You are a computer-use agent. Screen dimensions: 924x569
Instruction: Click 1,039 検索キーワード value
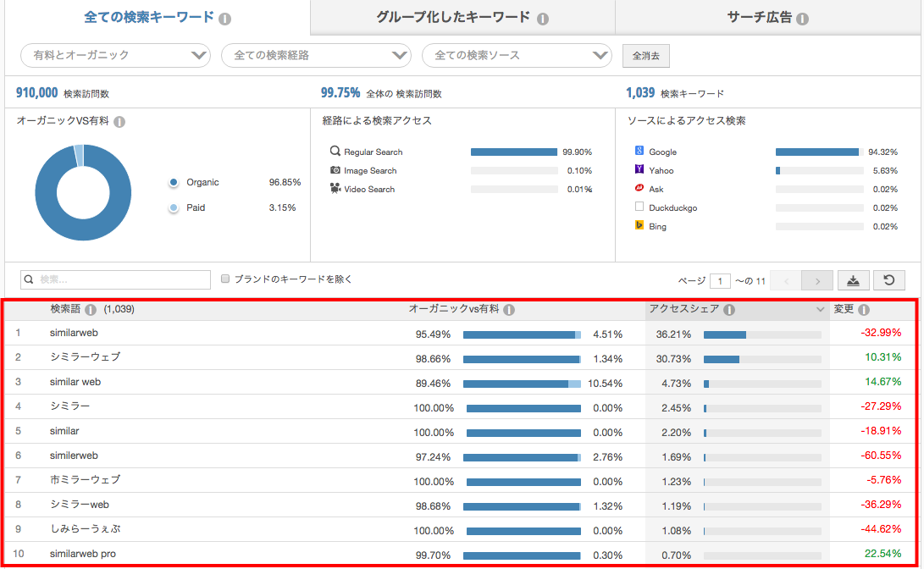[640, 93]
